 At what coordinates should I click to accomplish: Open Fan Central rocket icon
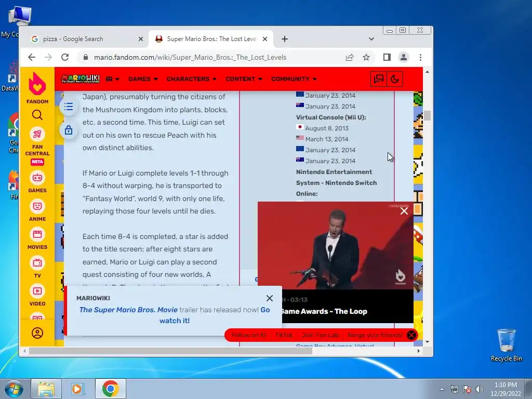tap(37, 135)
